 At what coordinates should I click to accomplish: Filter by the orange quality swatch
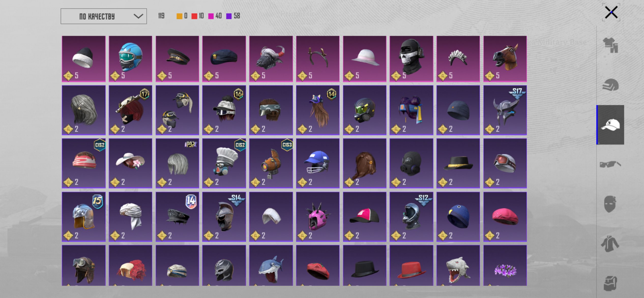click(179, 16)
